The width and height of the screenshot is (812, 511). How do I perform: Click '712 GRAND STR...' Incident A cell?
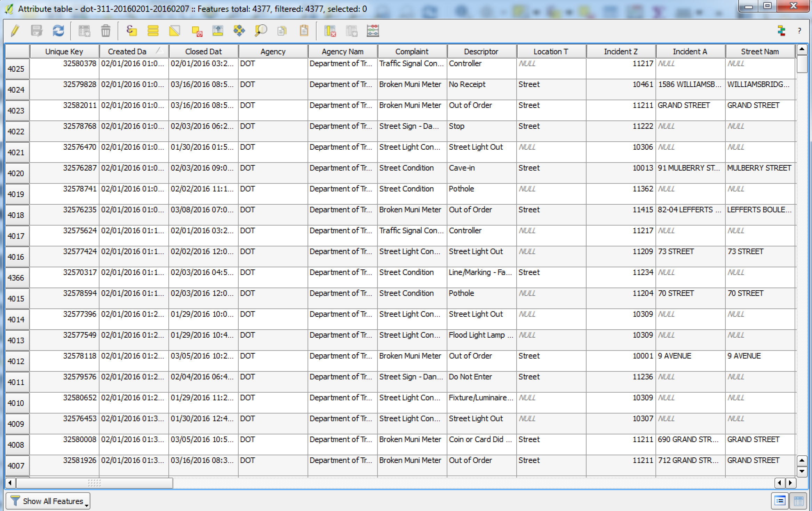[x=691, y=465]
